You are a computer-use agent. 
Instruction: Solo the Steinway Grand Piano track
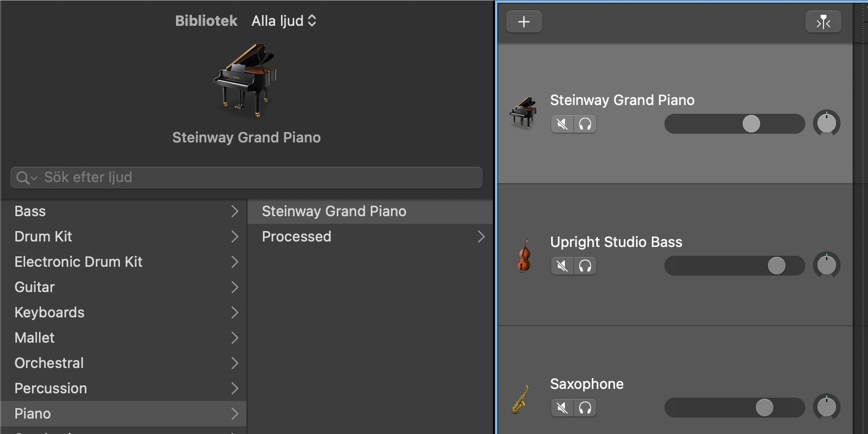click(585, 124)
